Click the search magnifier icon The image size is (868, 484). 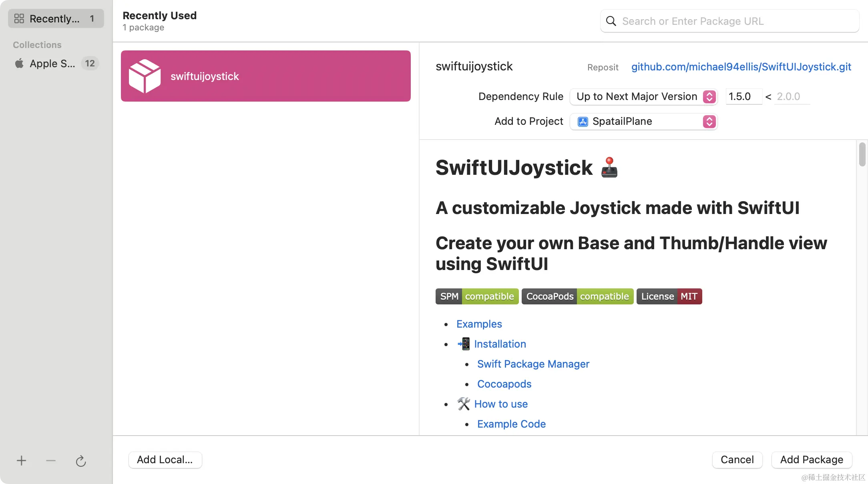tap(611, 21)
